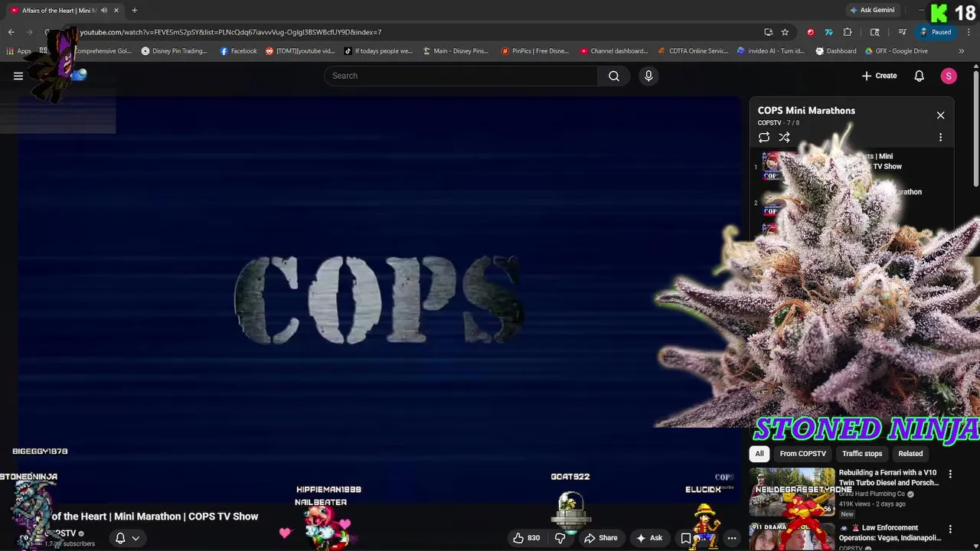This screenshot has width=980, height=551.
Task: Open playlist panel more options menu
Action: pos(941,138)
